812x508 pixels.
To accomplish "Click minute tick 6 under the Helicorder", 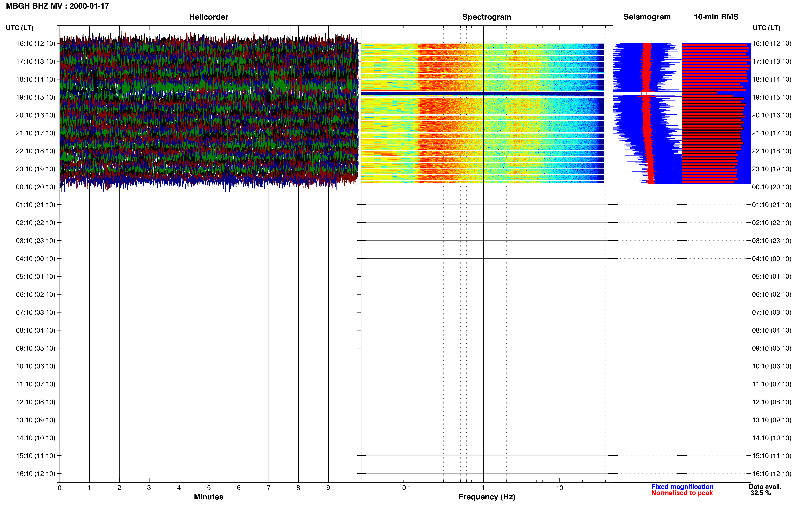I will coord(239,487).
